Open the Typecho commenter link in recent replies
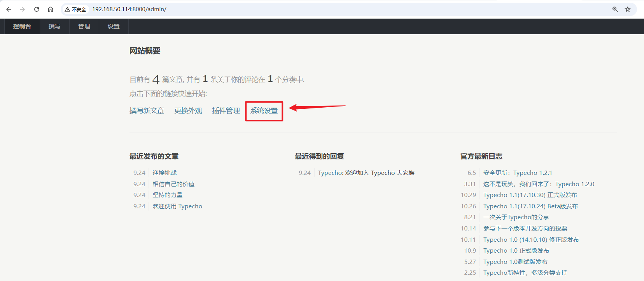Screen dimensions: 644x281 coord(330,173)
